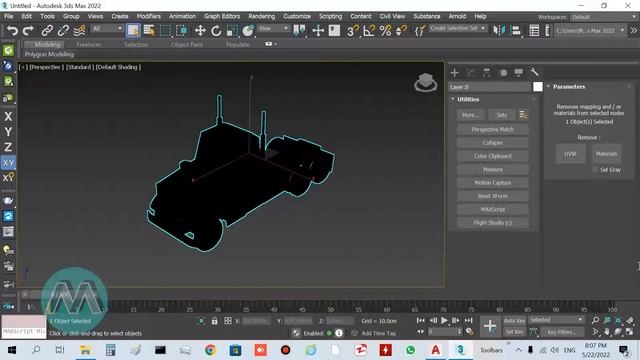Click the Mirror tool icon
Image resolution: width=640 pixels, height=360 pixels.
[499, 31]
